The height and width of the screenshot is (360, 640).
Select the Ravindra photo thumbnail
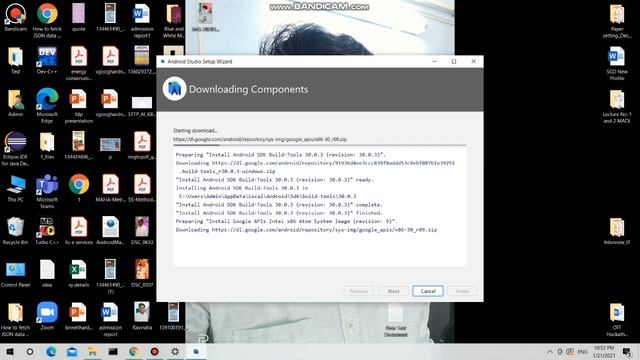point(142,316)
